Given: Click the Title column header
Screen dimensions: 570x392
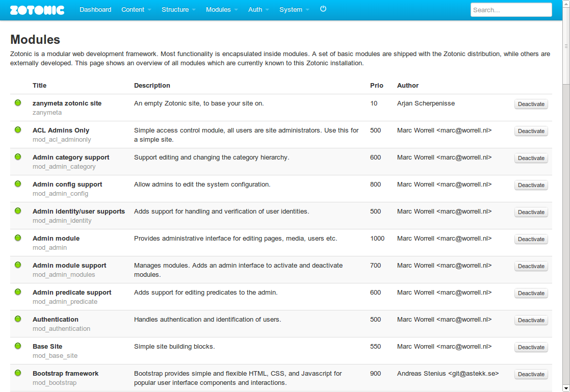Looking at the screenshot, I should click(x=39, y=85).
